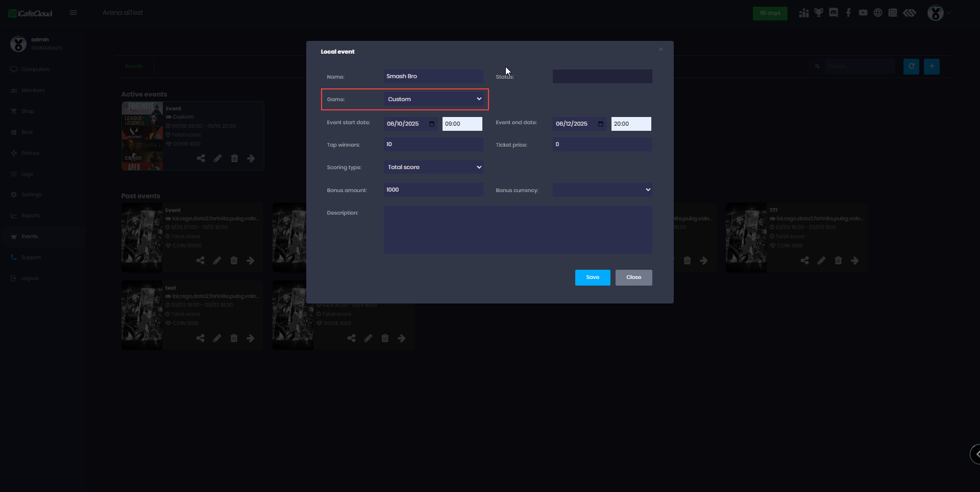Open calendar picker for event start date
This screenshot has height=492, width=980.
coord(432,124)
